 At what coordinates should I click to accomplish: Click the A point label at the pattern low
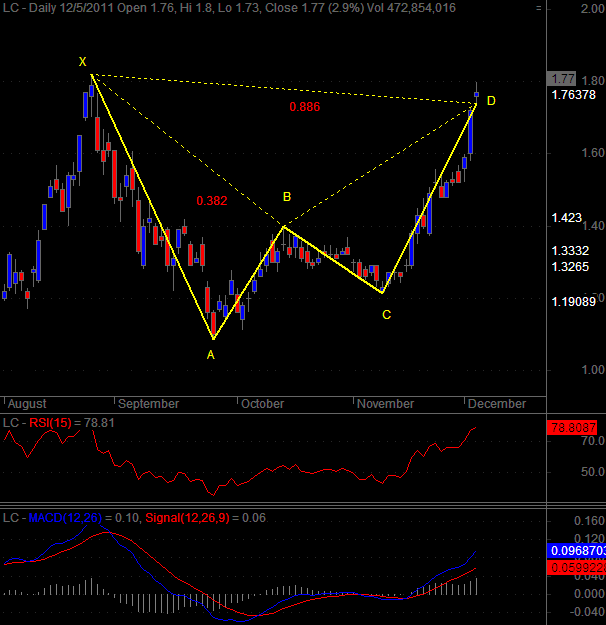pyautogui.click(x=211, y=355)
